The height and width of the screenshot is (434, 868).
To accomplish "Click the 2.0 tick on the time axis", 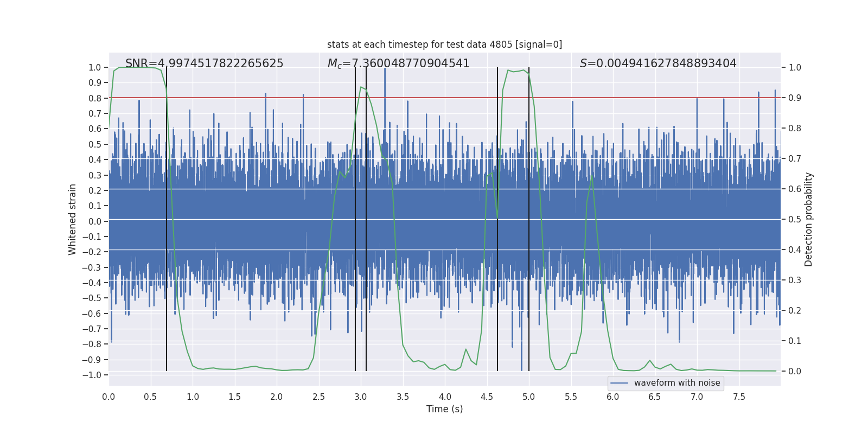I will point(277,397).
